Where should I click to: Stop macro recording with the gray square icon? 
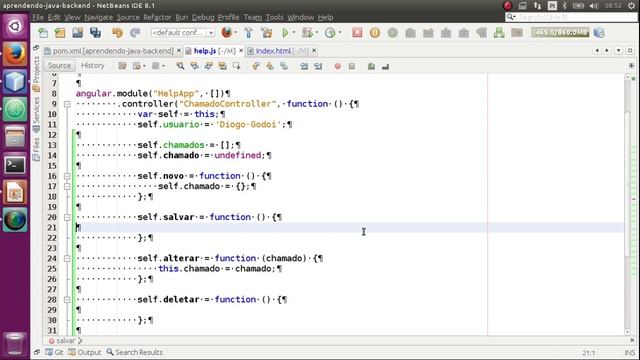click(352, 66)
